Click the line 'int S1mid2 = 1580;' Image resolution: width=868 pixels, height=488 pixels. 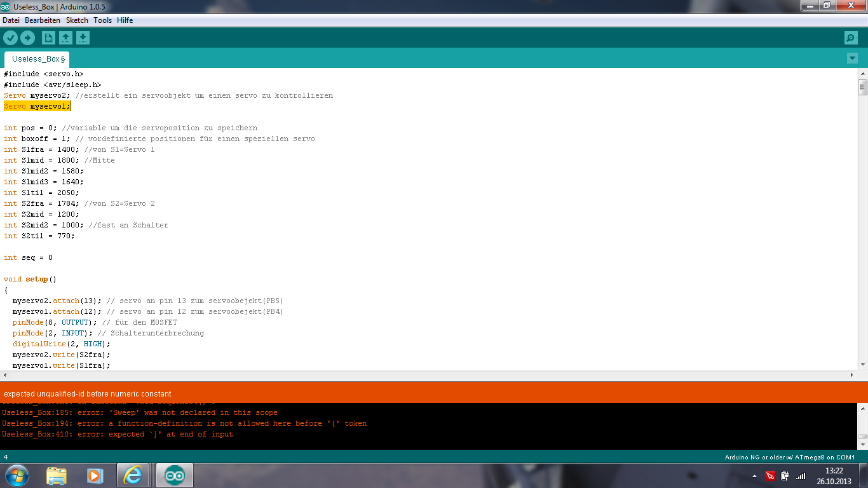(43, 171)
